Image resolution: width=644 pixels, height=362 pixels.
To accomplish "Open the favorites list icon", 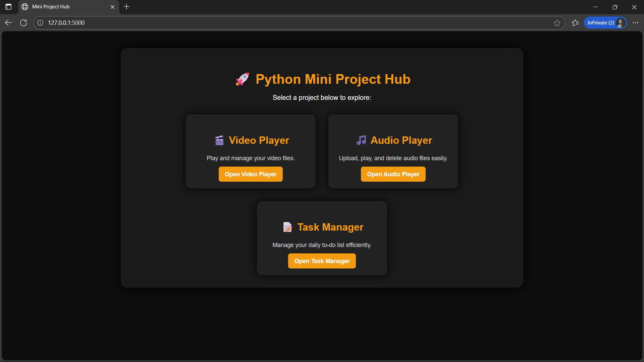I will pyautogui.click(x=575, y=23).
